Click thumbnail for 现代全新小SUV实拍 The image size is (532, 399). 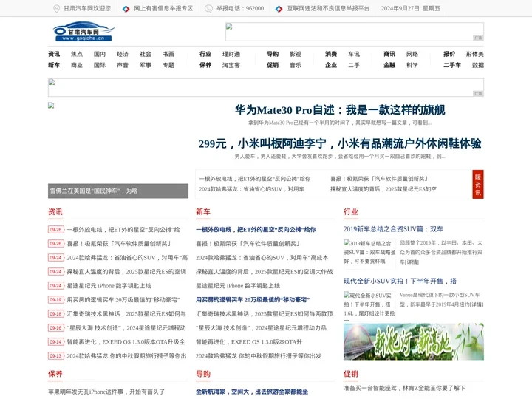click(369, 305)
